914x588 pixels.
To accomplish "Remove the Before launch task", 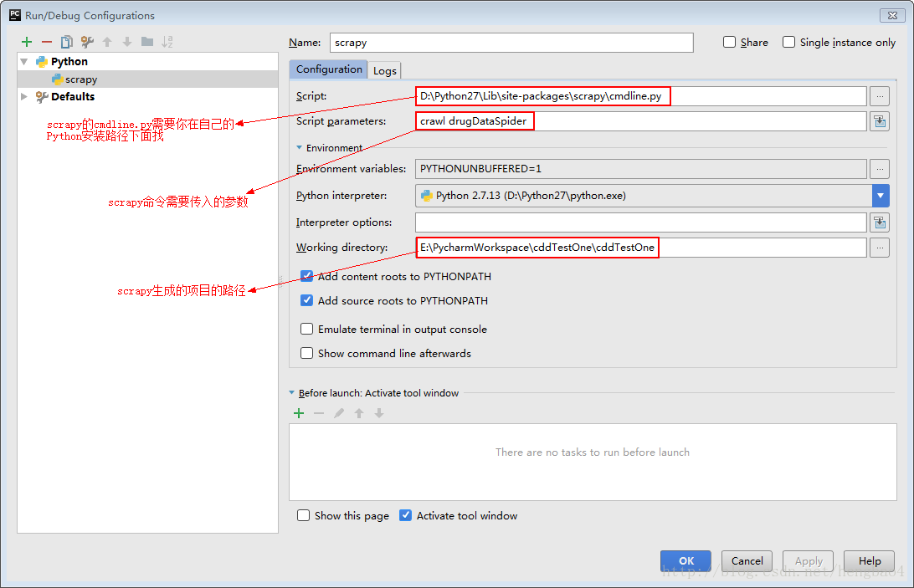I will tap(319, 413).
